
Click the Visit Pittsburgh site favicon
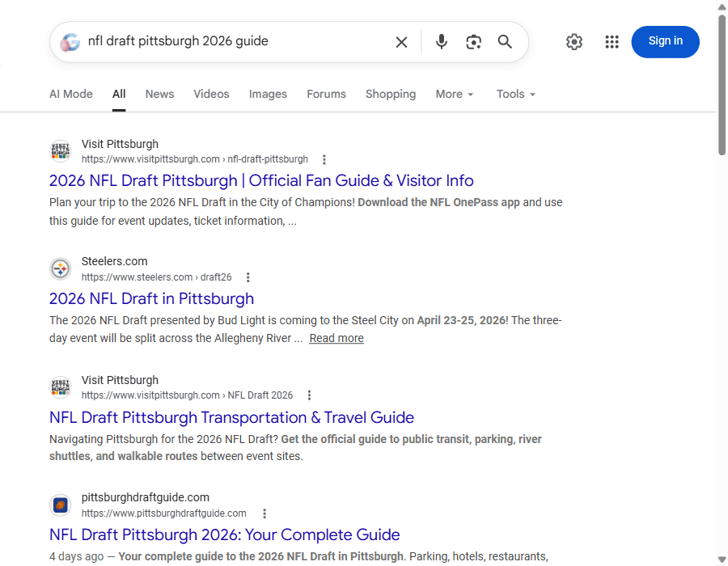61,151
